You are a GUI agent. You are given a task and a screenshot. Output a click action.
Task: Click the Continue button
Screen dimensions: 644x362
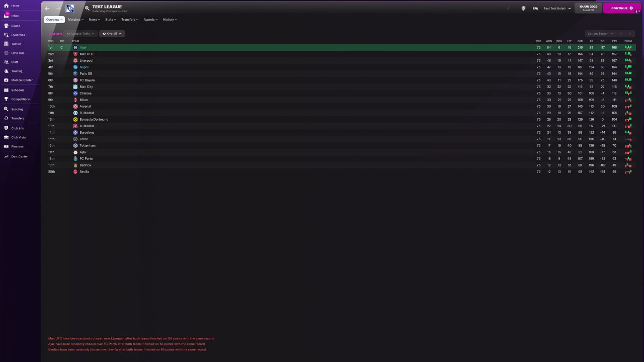pos(622,8)
